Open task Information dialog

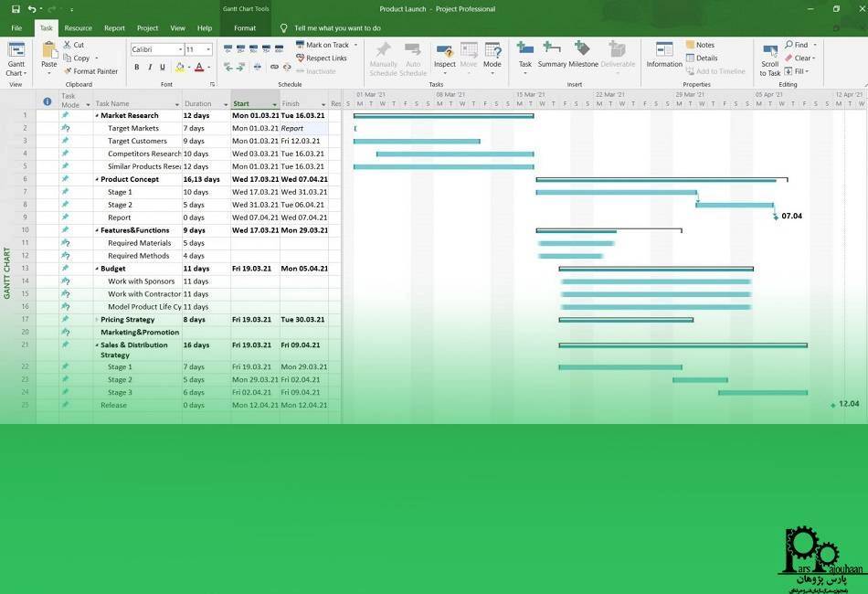point(664,54)
